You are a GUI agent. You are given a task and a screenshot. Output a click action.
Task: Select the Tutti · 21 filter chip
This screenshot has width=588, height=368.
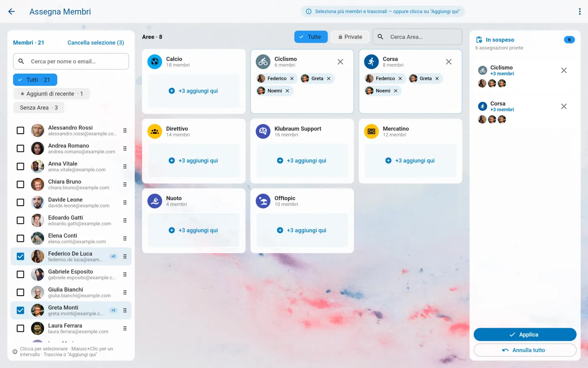[35, 80]
